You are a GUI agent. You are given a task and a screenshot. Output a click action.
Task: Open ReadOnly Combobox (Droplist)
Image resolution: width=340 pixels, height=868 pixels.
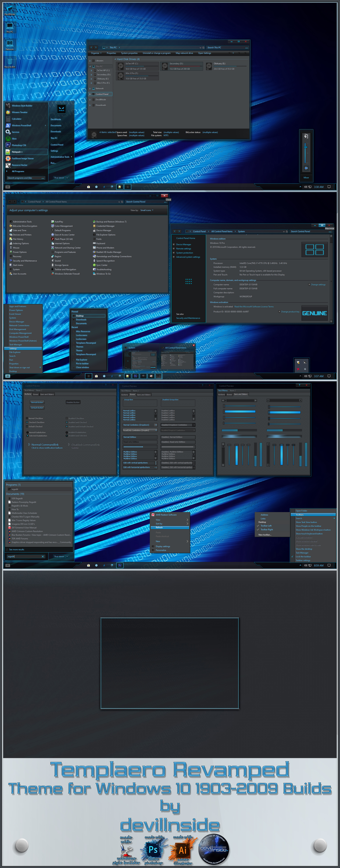(140, 430)
